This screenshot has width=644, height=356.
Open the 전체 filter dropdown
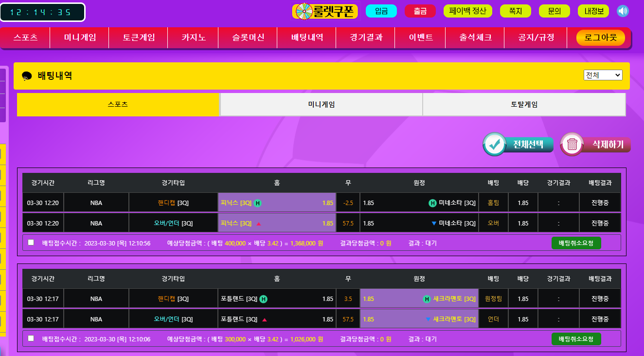[603, 75]
